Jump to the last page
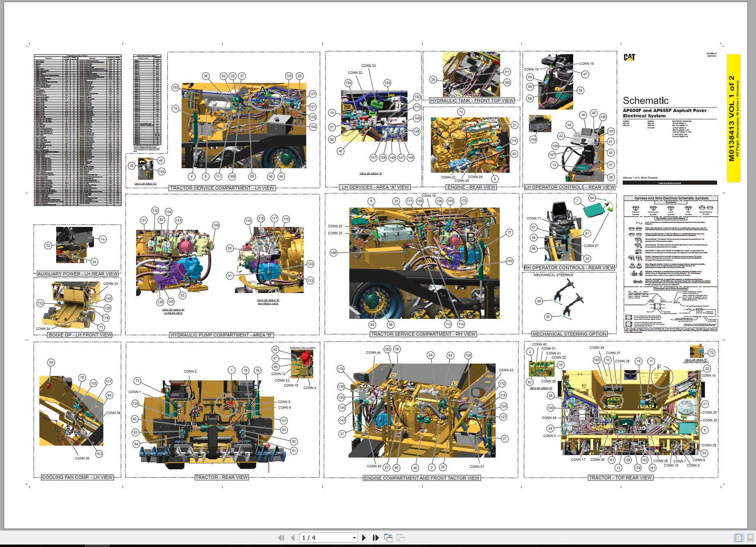This screenshot has height=547, width=756. coord(376,538)
